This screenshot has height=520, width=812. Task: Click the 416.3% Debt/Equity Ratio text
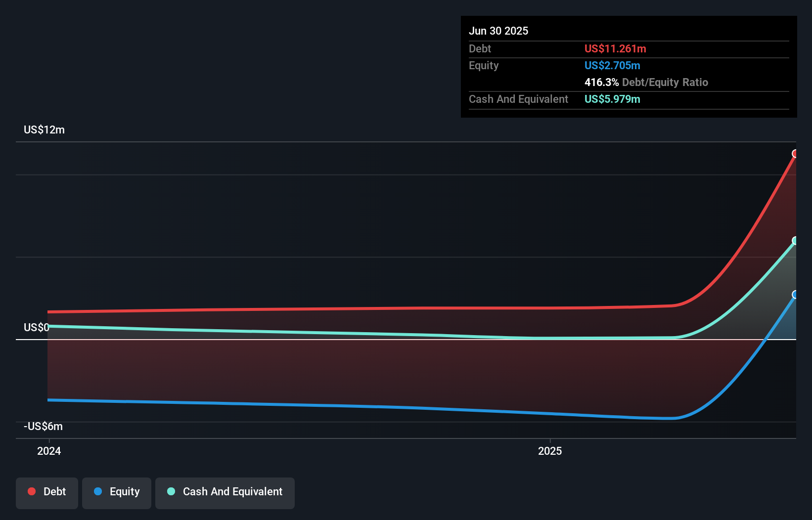point(646,82)
